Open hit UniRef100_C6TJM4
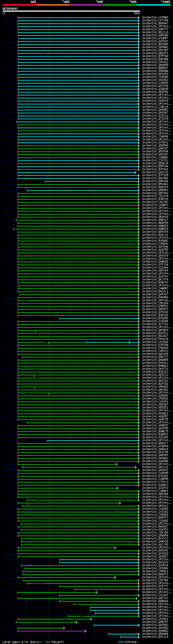The height and width of the screenshot is (644, 173). [155, 21]
